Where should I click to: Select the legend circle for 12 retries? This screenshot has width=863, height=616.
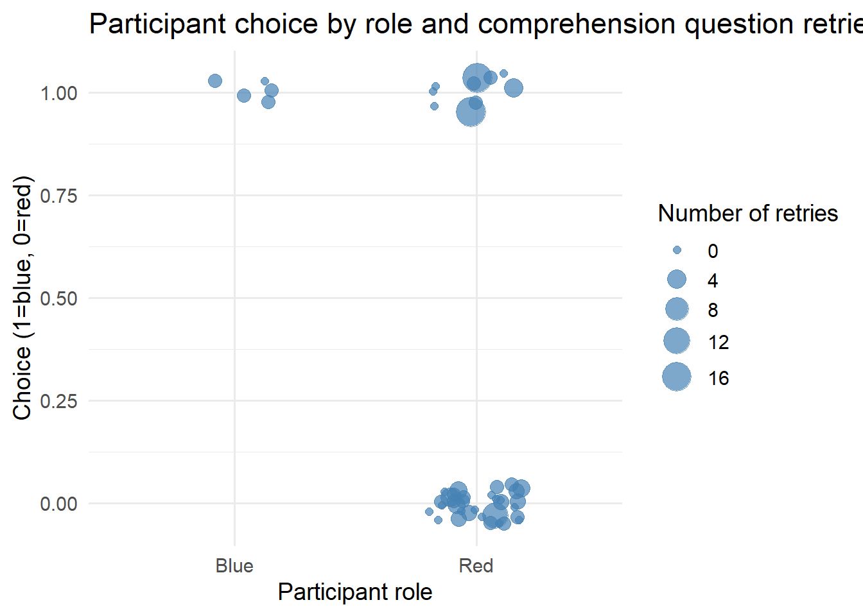click(x=677, y=341)
